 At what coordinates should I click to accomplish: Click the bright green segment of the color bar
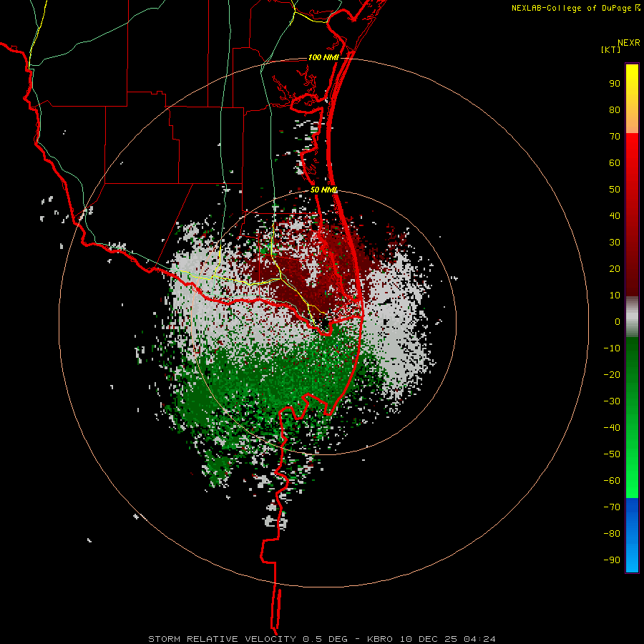pyautogui.click(x=632, y=417)
